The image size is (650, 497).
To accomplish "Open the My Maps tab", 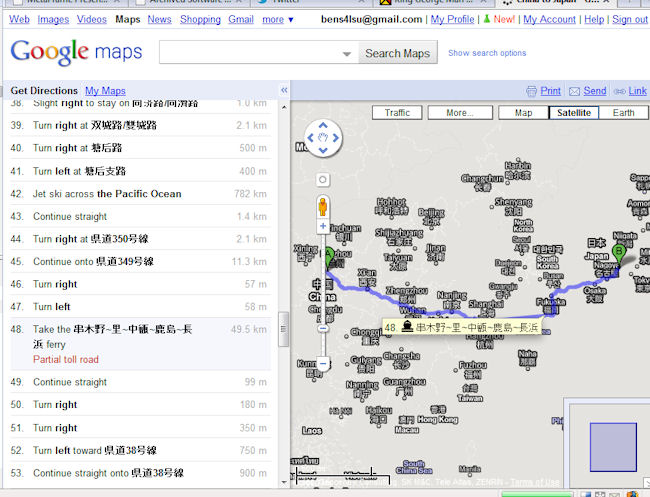I will tap(105, 91).
